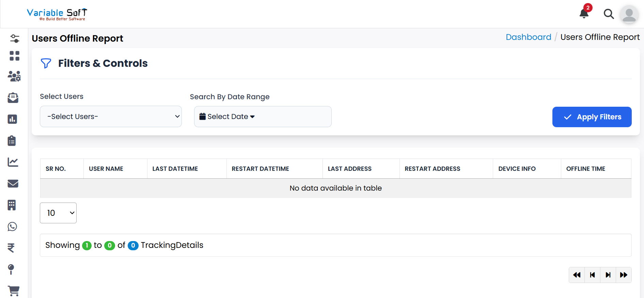Click the building icon in sidebar
This screenshot has height=298, width=644.
pos(12,205)
